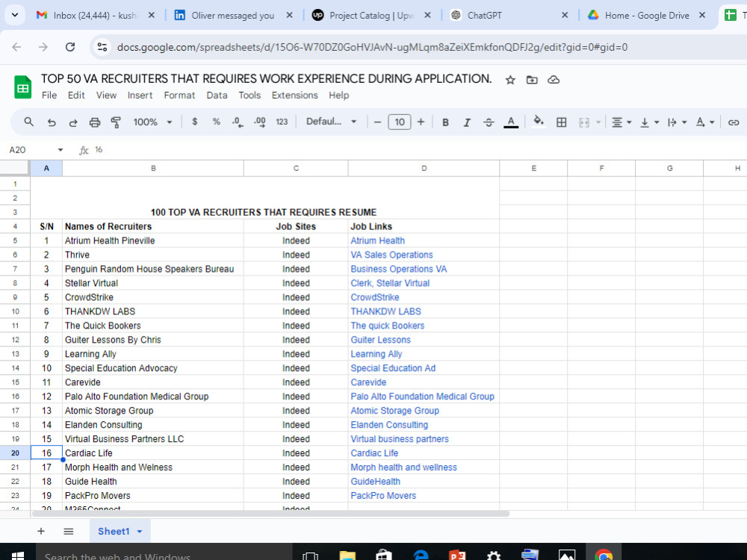Viewport: 747px width, 560px height.
Task: Open the Data menu
Action: point(217,96)
